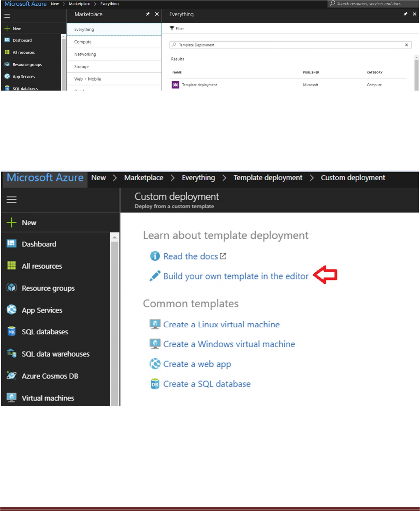
Task: Open Dashboard icon in top portal sidebar
Action: [x=7, y=40]
